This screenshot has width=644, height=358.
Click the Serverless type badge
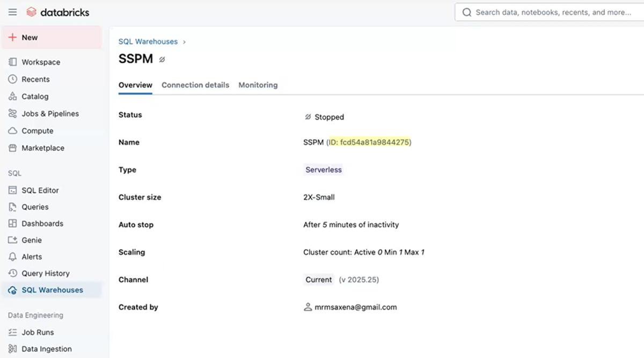coord(324,170)
